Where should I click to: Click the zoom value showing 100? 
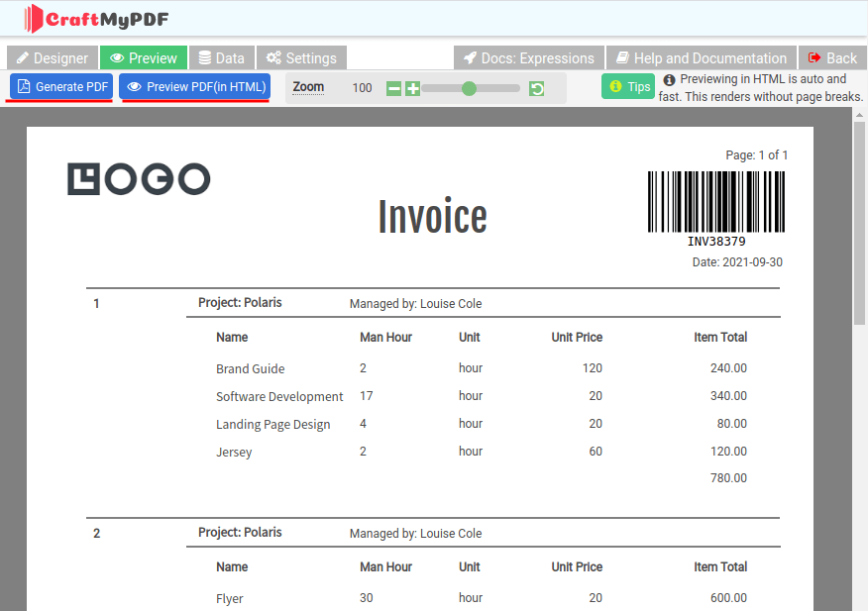point(362,88)
